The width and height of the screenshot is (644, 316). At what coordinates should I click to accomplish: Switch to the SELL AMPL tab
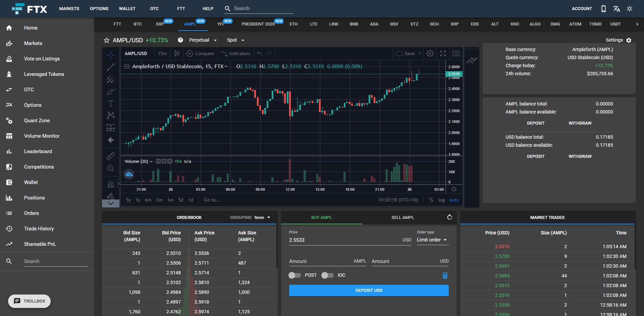click(x=402, y=218)
